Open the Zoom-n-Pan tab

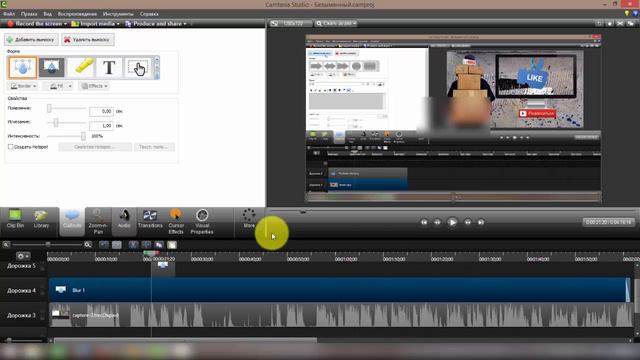point(98,222)
